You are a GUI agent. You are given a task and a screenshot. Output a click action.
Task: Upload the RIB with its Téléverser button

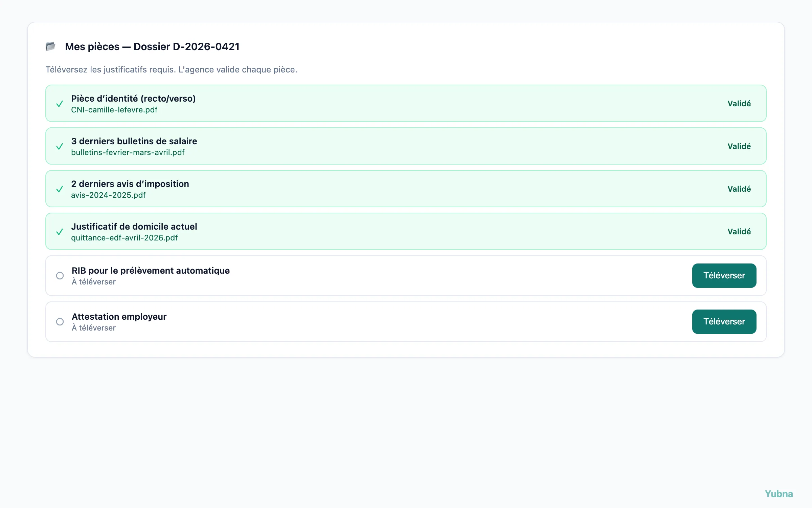[724, 276]
